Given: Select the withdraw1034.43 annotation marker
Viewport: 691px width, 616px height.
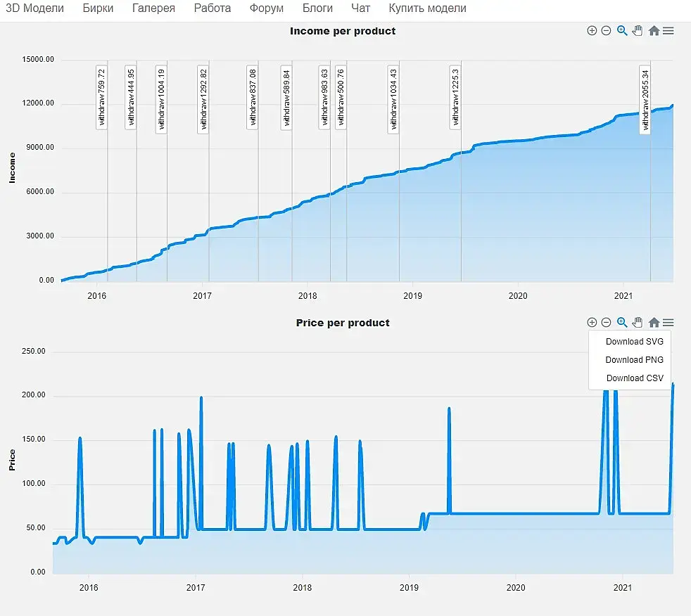Looking at the screenshot, I should [393, 99].
